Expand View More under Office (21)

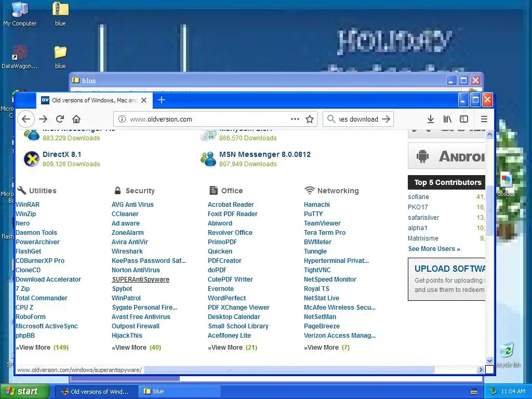pyautogui.click(x=232, y=348)
